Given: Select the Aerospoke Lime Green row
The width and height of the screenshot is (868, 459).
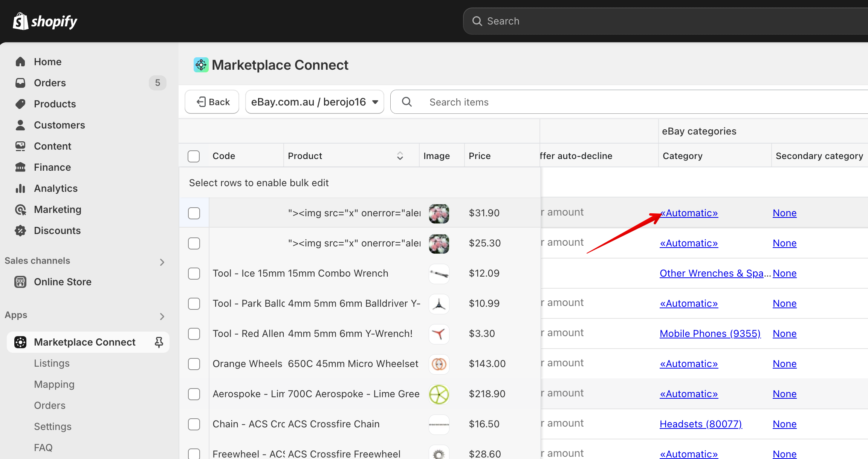Looking at the screenshot, I should pos(194,394).
